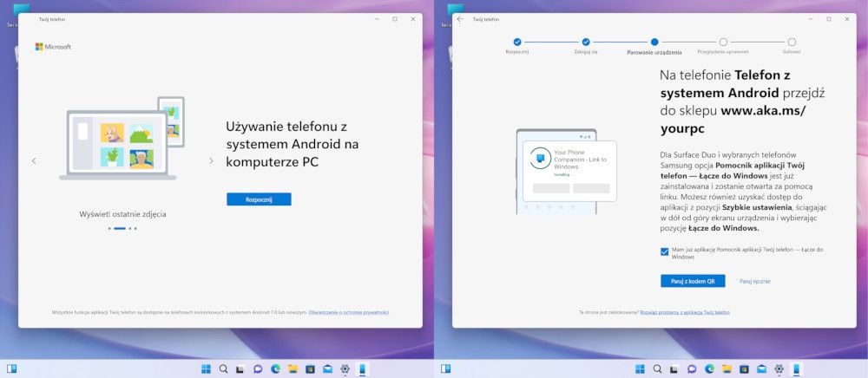Click the Your Phone Companion install card image
The height and width of the screenshot is (378, 868).
(570, 172)
